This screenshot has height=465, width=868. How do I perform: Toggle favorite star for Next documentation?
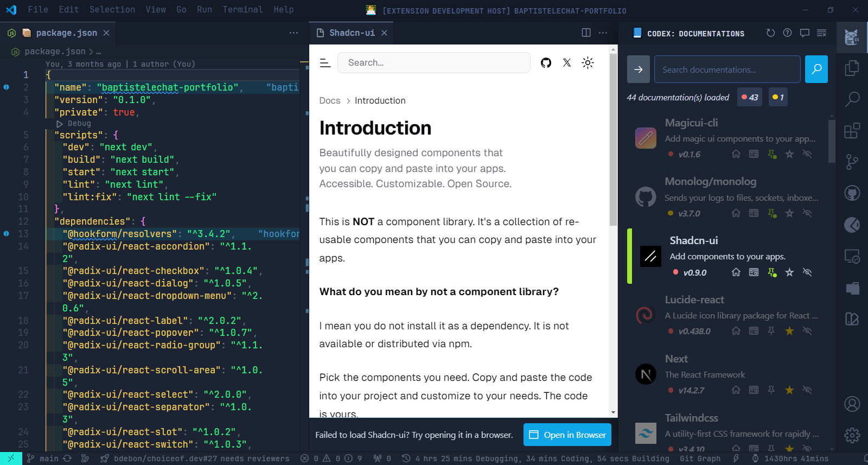click(789, 390)
